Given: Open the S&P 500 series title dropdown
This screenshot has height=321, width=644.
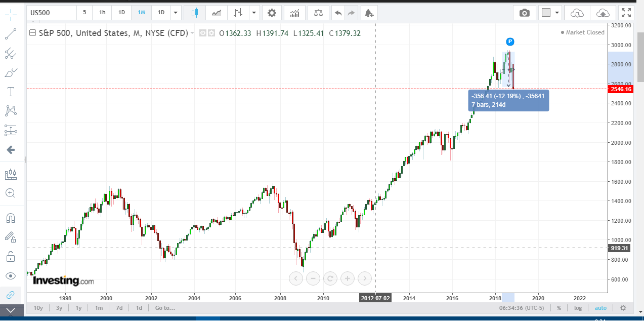Looking at the screenshot, I should 193,33.
